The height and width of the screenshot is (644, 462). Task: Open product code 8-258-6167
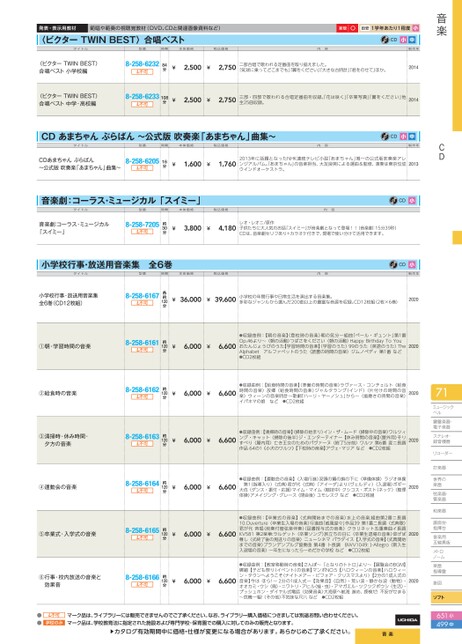[142, 296]
